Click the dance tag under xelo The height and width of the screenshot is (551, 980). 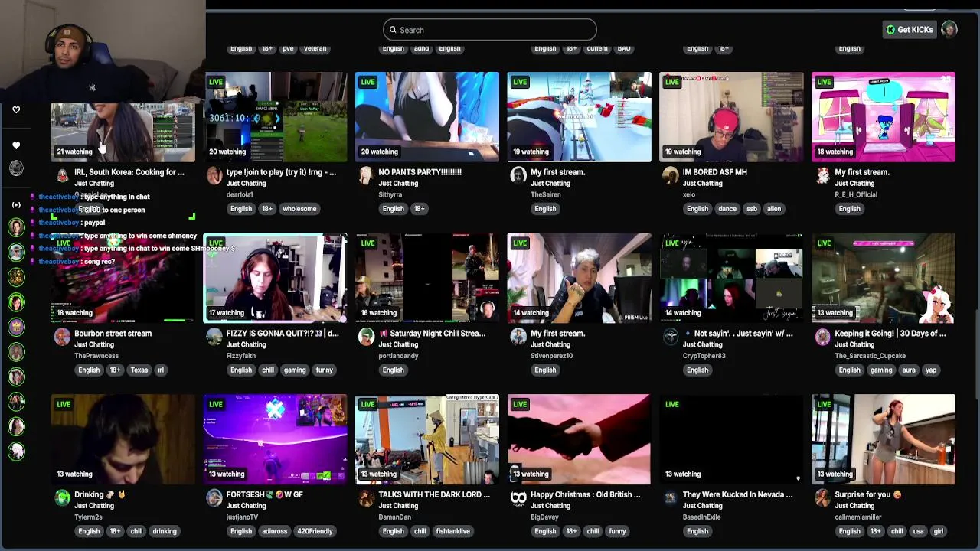pos(727,209)
